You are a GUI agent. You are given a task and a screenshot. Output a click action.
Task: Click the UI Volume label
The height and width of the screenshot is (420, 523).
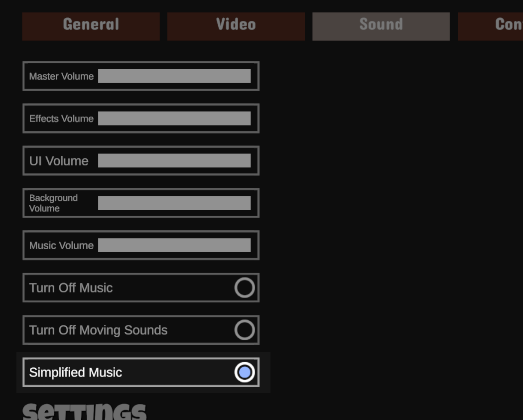59,161
